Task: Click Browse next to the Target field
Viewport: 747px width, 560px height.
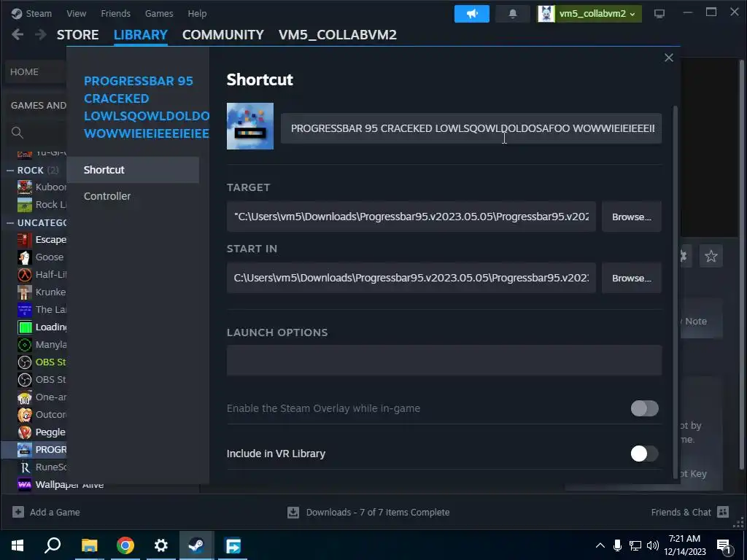Action: coord(632,217)
